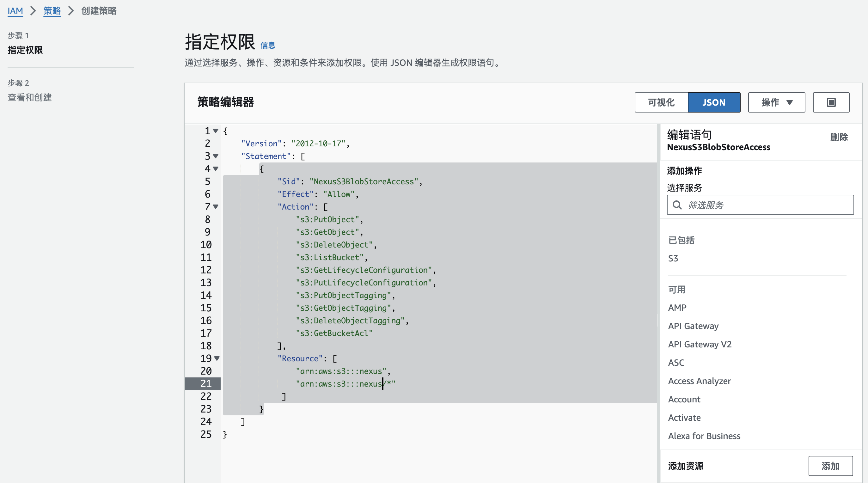Viewport: 868px width, 483px height.
Task: Click "arn:aws:s3:::nexus/*" resource on line 21
Action: pyautogui.click(x=345, y=383)
